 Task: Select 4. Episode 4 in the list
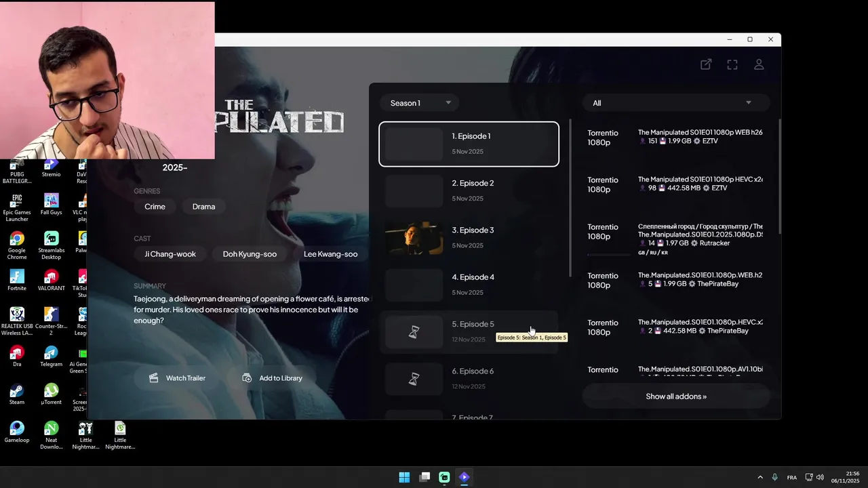coord(469,285)
